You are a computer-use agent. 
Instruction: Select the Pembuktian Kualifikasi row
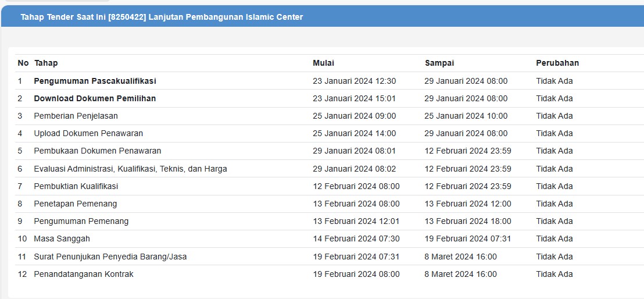(76, 186)
